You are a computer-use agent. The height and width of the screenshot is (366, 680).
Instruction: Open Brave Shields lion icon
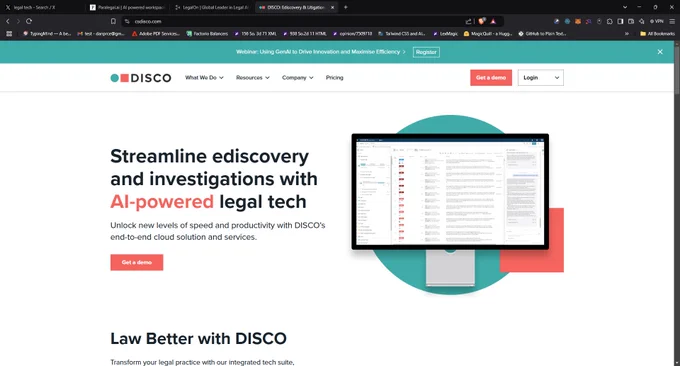click(x=482, y=21)
